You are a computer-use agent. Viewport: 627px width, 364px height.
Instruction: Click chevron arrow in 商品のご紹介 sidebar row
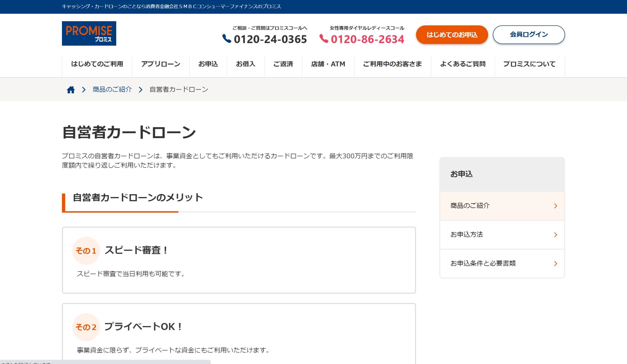(555, 206)
